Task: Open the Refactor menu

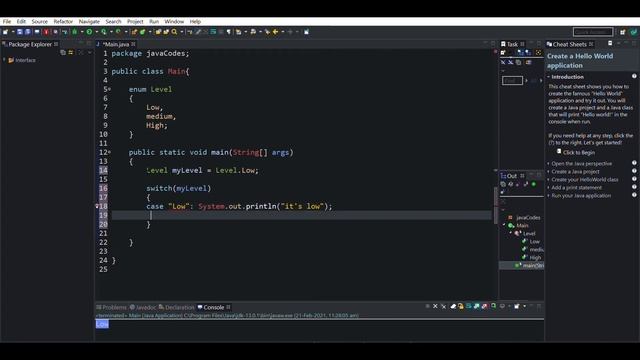Action: tap(63, 21)
